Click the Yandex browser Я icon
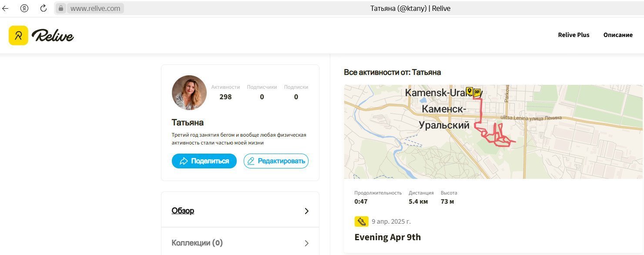The image size is (644, 255). 24,8
